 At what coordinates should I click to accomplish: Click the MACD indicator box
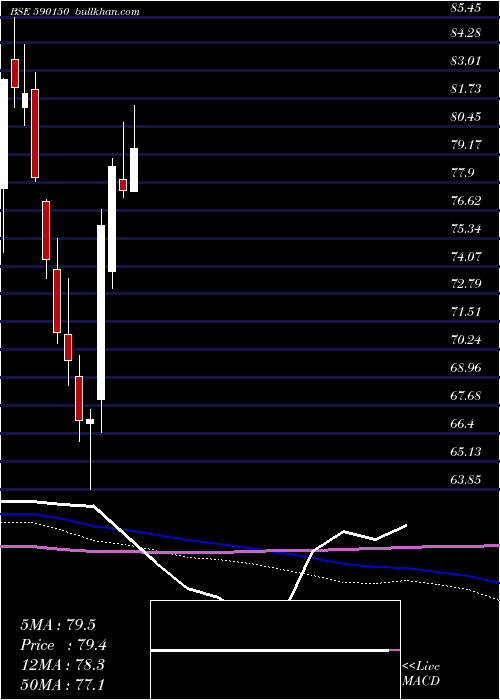(x=275, y=650)
